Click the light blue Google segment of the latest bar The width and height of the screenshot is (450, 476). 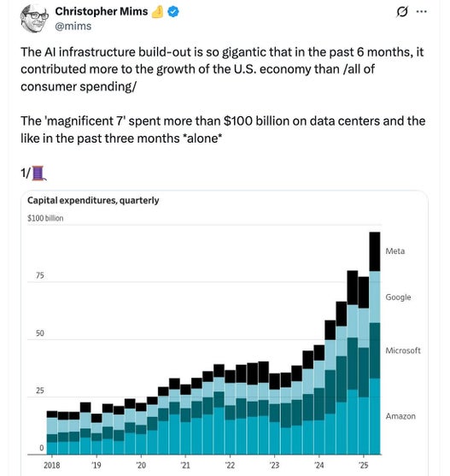[375, 297]
